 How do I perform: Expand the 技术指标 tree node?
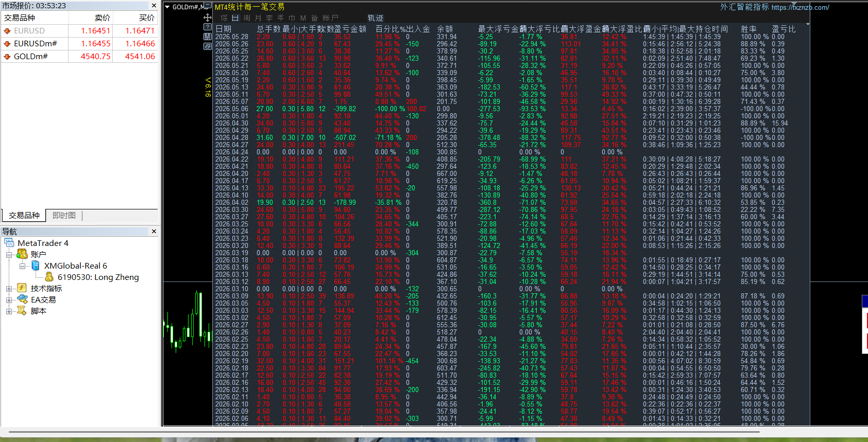(9, 289)
